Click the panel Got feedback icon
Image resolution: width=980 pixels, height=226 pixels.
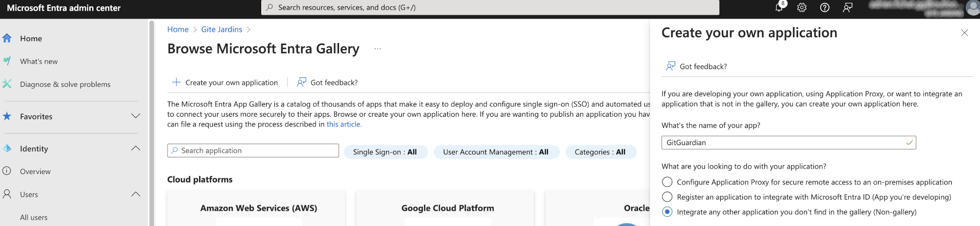pos(671,66)
